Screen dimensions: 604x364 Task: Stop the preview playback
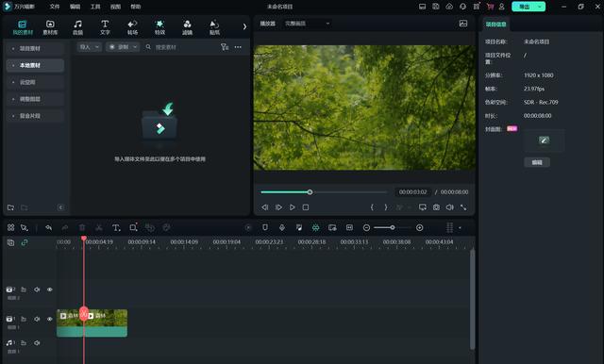pos(306,207)
